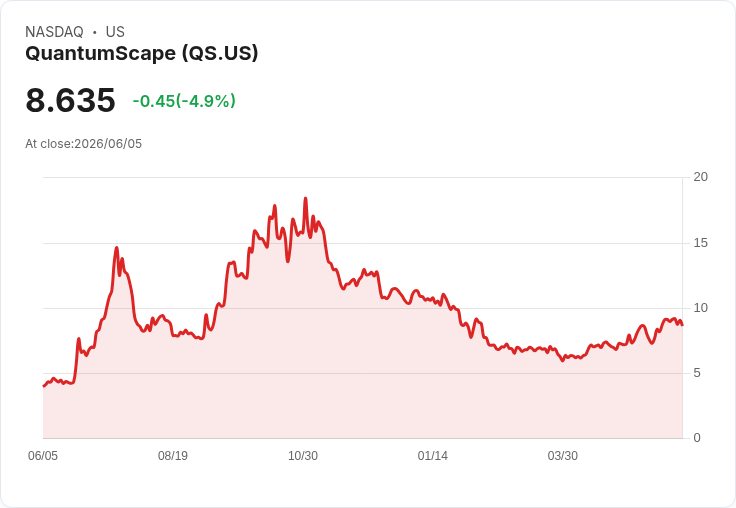Click the 03/30 date label on x-axis

(x=563, y=456)
